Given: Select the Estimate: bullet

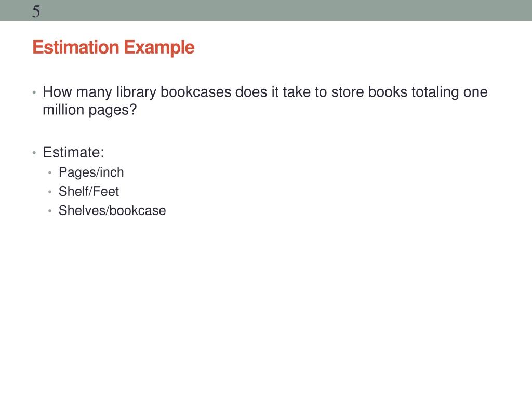Looking at the screenshot, I should point(73,152).
